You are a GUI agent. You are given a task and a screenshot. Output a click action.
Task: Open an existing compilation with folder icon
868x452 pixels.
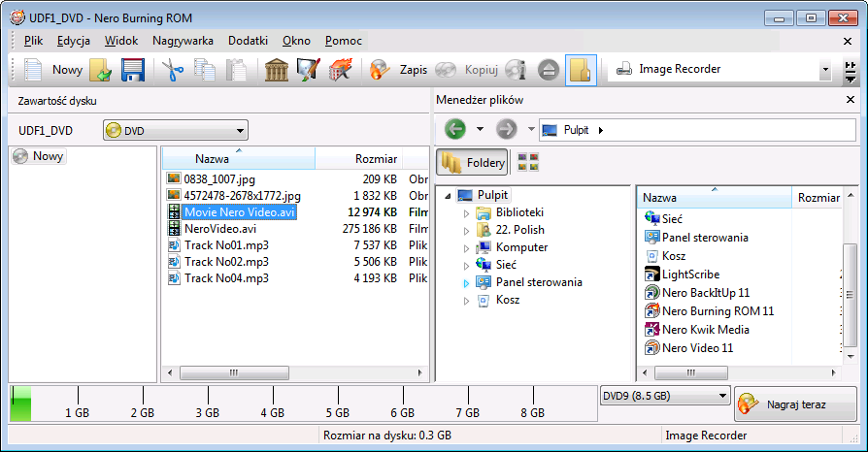click(x=101, y=70)
